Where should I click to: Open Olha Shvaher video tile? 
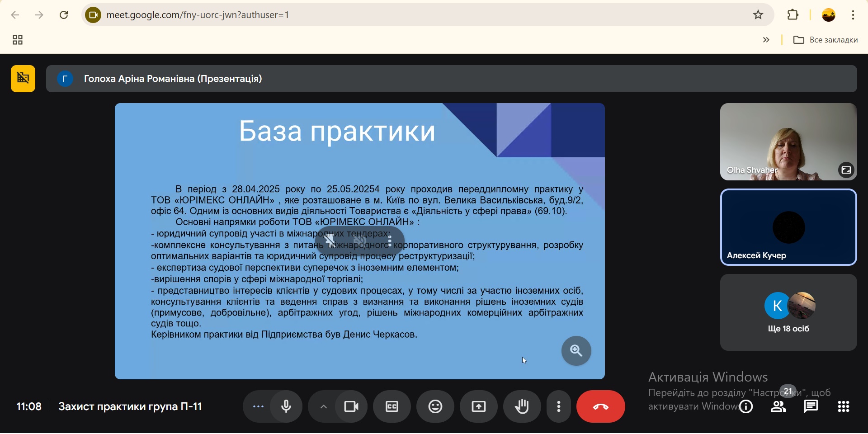click(788, 142)
